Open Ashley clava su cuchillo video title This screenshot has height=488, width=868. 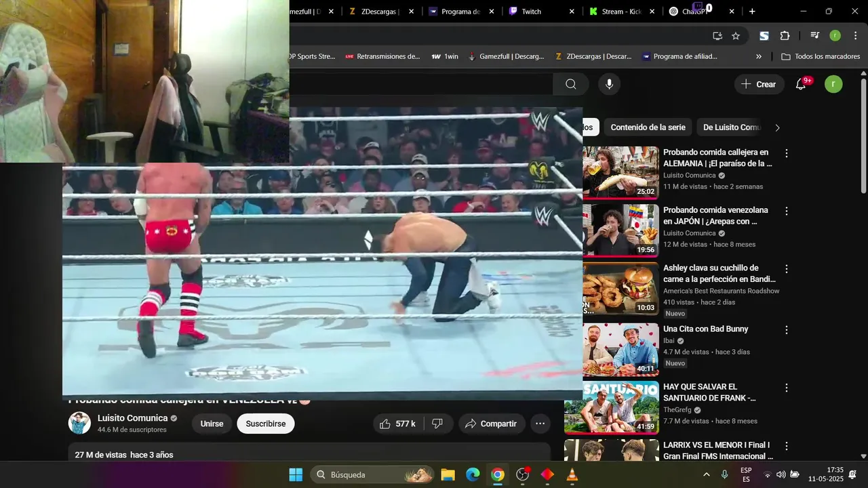(x=719, y=273)
